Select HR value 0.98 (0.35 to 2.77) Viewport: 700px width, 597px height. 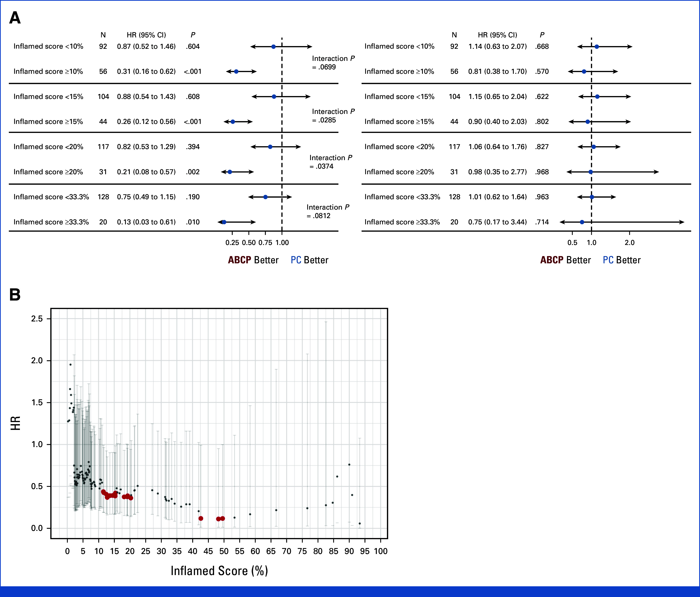click(498, 172)
